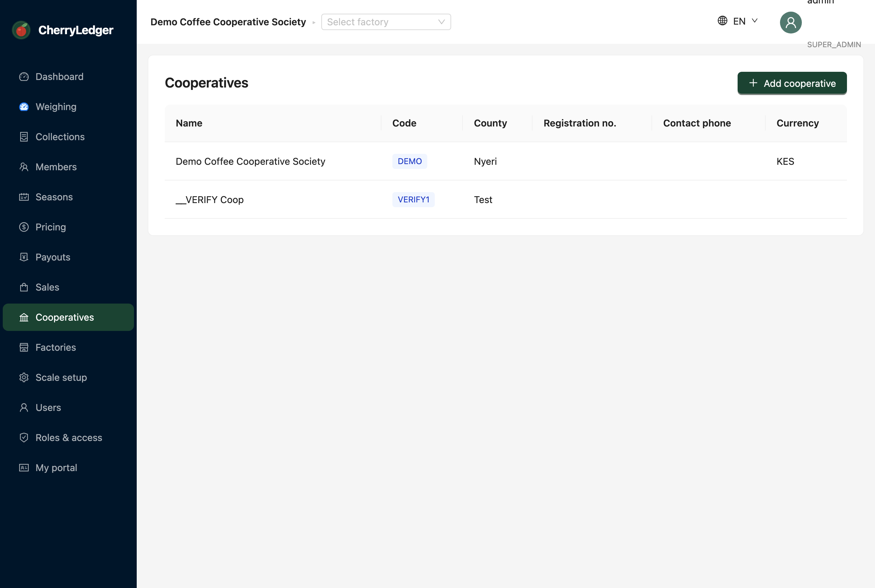This screenshot has width=875, height=588.
Task: Select the __VERIFY Coop table row
Action: (506, 200)
